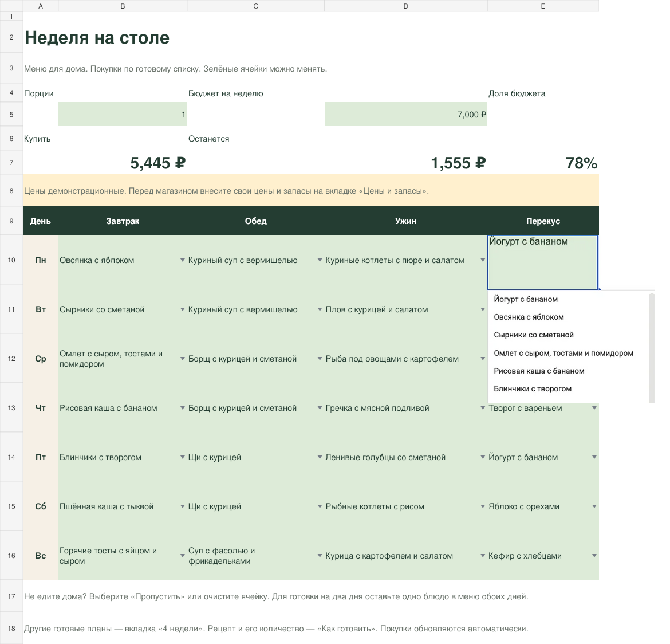The width and height of the screenshot is (670, 644).
Task: Open dropdown arrow of Плов с курицей и салатом
Action: pos(483,309)
